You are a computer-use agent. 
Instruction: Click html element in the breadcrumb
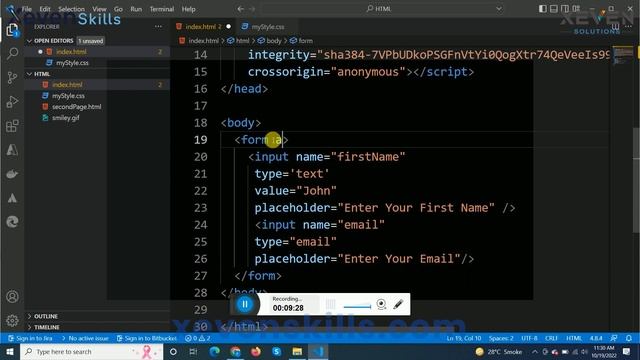pyautogui.click(x=238, y=41)
